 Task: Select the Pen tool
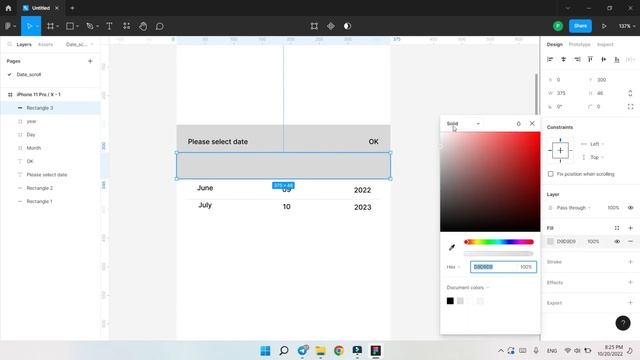[90, 26]
